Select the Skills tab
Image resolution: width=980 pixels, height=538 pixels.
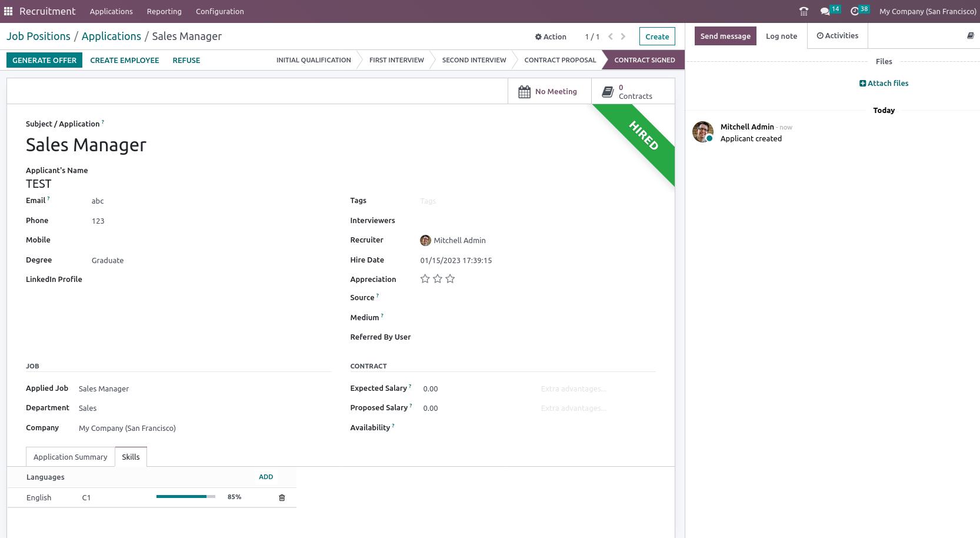click(131, 457)
